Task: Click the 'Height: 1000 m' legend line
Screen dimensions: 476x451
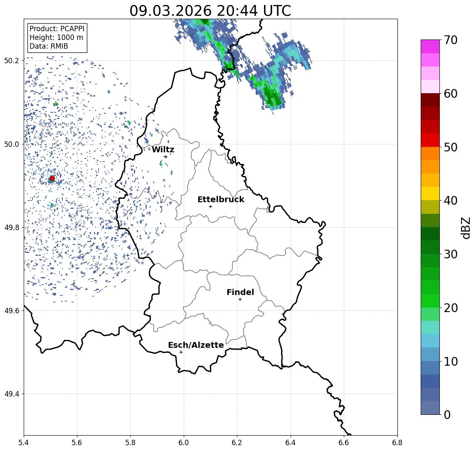Action: click(56, 37)
